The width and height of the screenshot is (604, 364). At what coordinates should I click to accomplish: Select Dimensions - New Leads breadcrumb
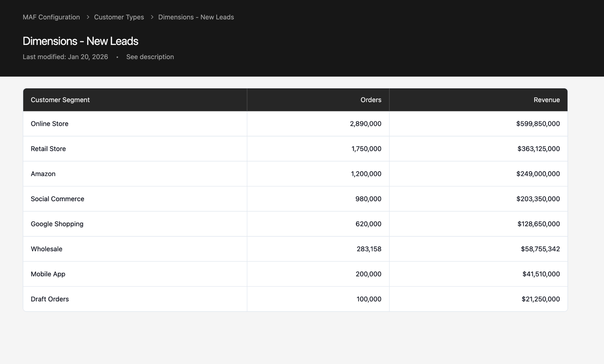(196, 17)
